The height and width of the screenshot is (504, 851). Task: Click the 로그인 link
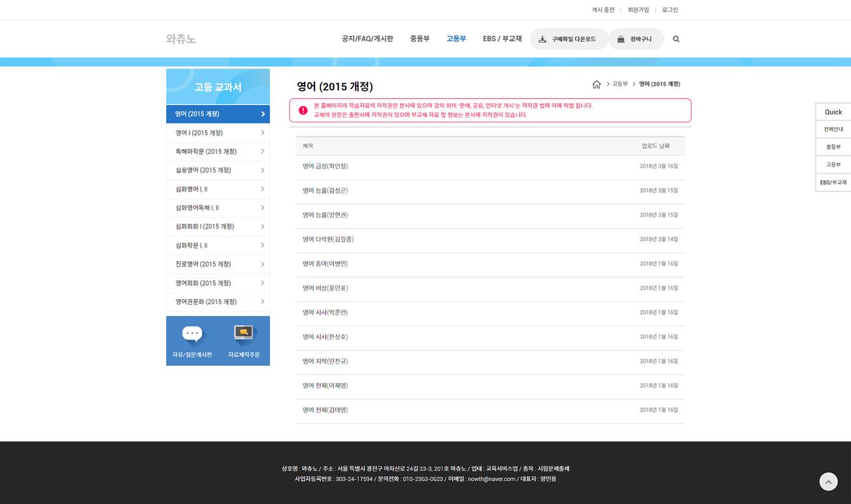tap(670, 10)
